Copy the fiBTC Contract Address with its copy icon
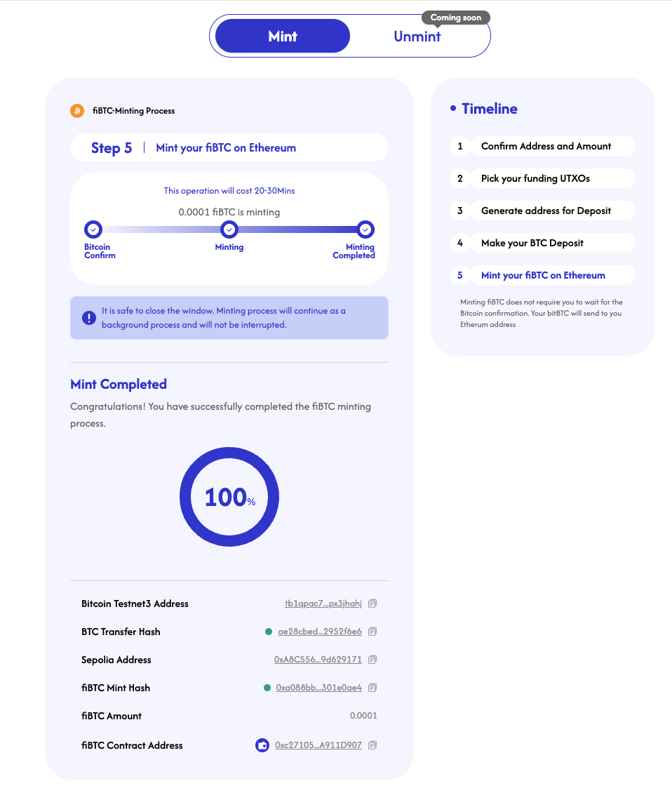 click(372, 745)
